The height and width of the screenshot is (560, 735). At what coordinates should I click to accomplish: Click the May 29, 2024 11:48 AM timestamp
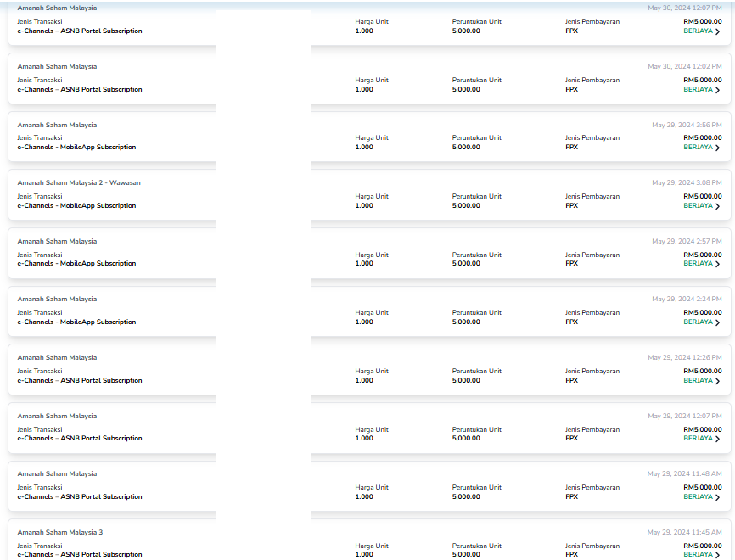684,473
